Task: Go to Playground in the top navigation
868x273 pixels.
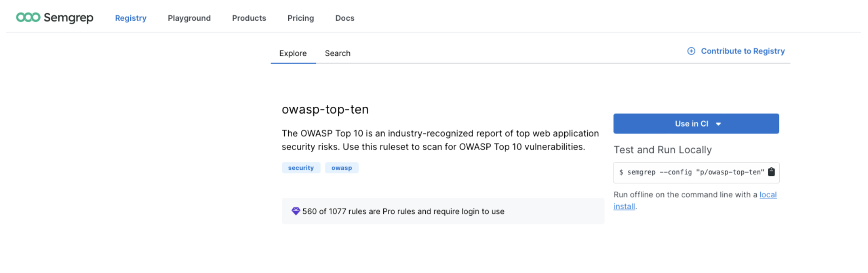Action: 189,18
